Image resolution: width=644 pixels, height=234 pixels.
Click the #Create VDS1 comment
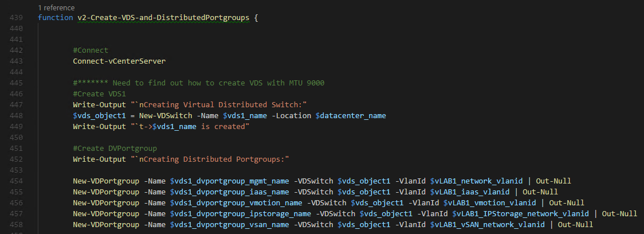click(97, 93)
